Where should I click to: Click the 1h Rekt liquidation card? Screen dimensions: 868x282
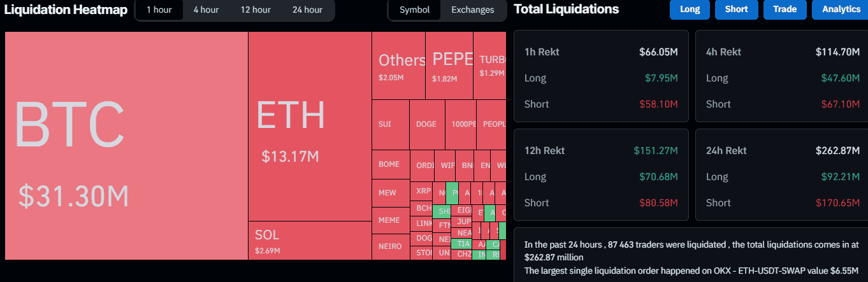[x=601, y=76]
